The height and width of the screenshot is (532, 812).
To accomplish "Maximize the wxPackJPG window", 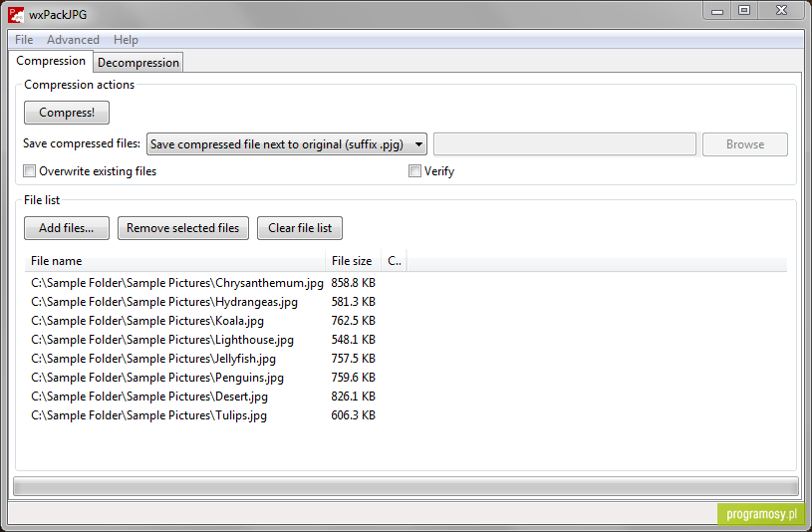I will 744,11.
